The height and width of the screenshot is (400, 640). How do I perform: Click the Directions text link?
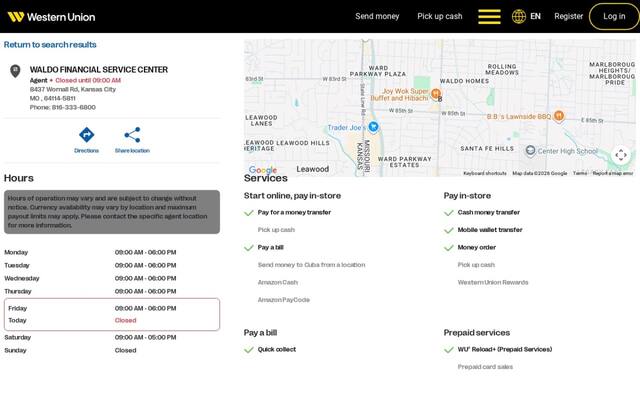(x=87, y=151)
